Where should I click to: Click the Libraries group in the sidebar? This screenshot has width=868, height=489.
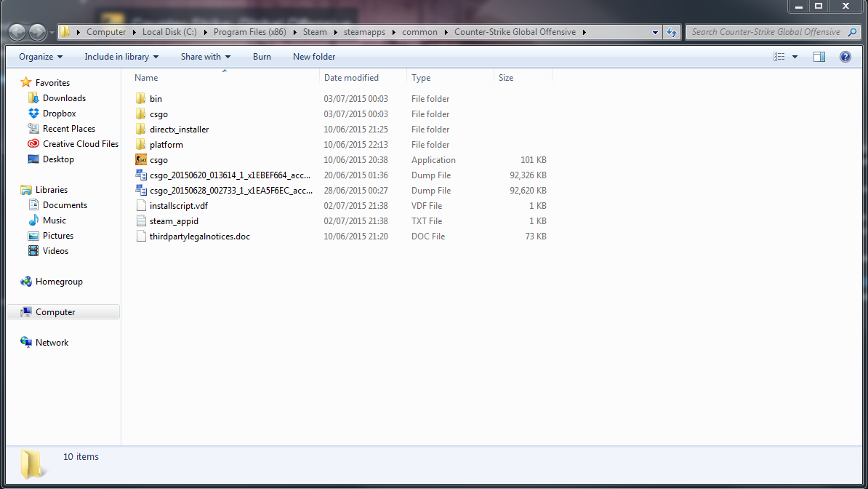[x=44, y=190]
